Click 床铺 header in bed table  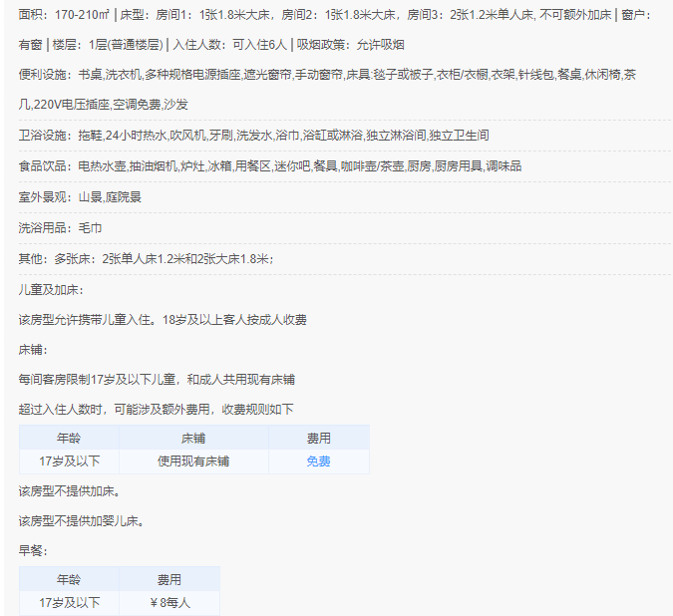[x=193, y=438]
